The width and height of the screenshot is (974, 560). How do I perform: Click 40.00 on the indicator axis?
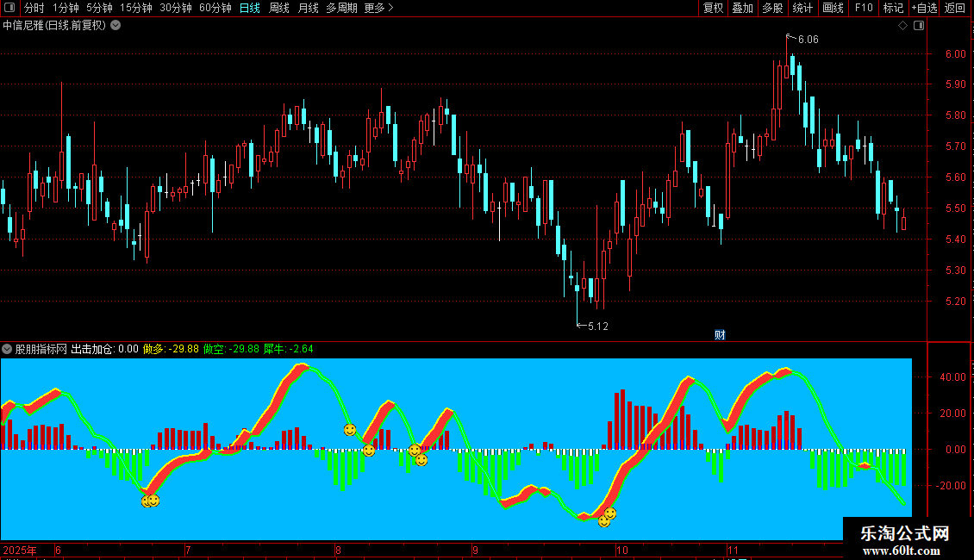pos(952,376)
